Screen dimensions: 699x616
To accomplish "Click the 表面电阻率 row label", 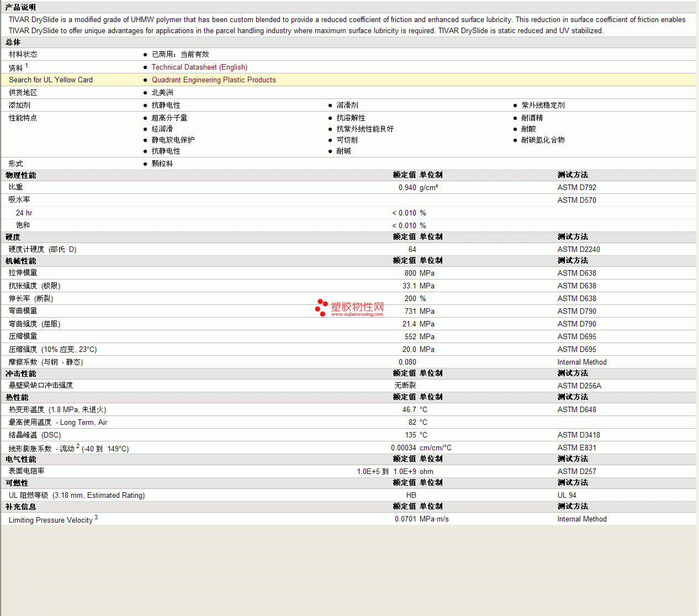I will [27, 471].
